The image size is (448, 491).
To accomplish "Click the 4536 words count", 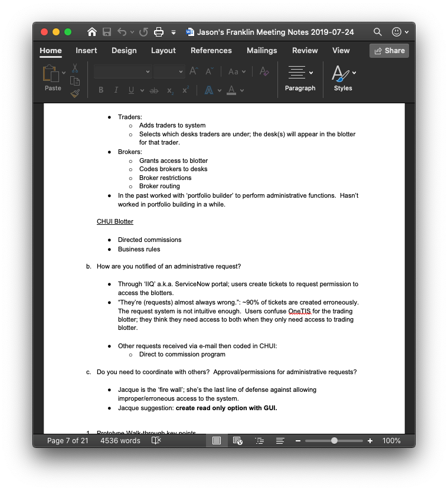I will 120,441.
